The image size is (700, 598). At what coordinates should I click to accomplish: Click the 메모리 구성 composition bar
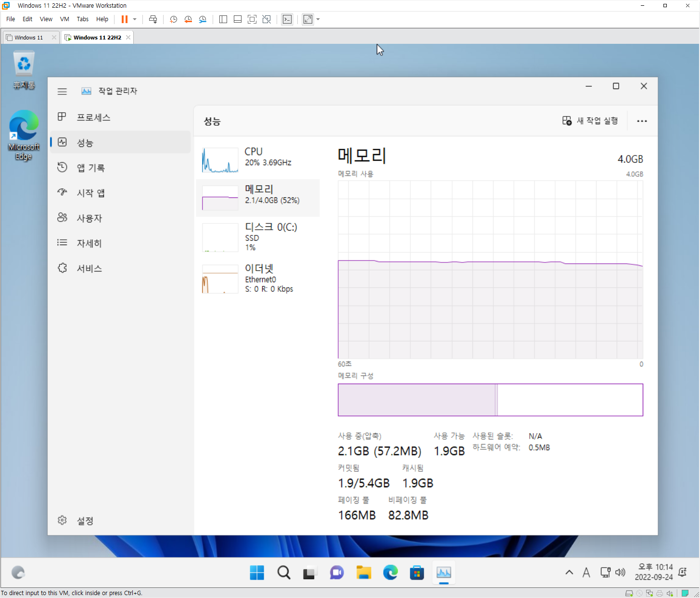[490, 400]
